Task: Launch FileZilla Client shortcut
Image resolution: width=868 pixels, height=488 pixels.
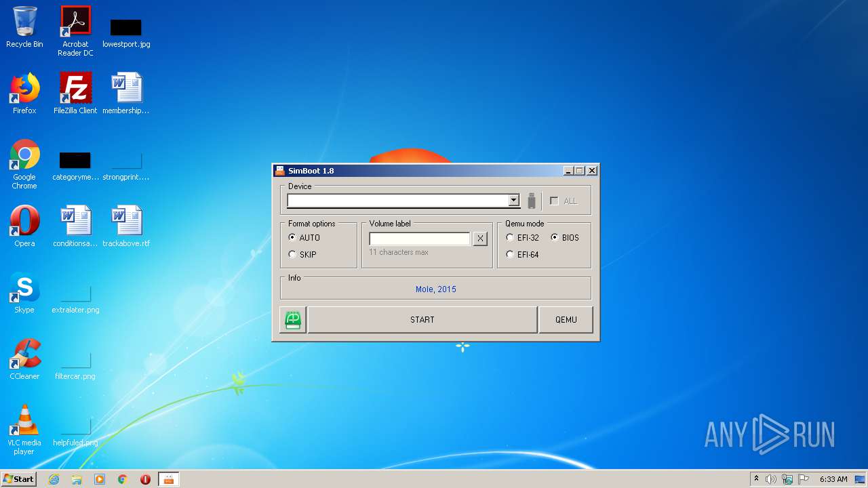Action: 75,94
